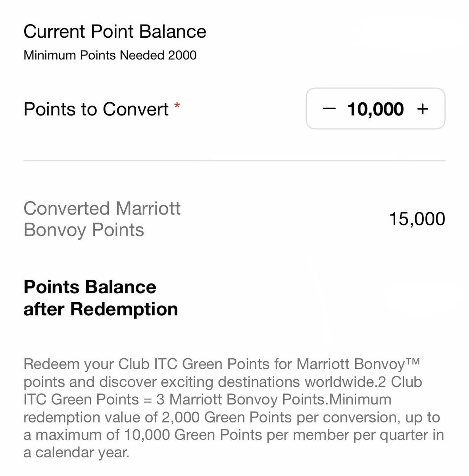
Task: Increase points with the plus button
Action: coord(423,109)
